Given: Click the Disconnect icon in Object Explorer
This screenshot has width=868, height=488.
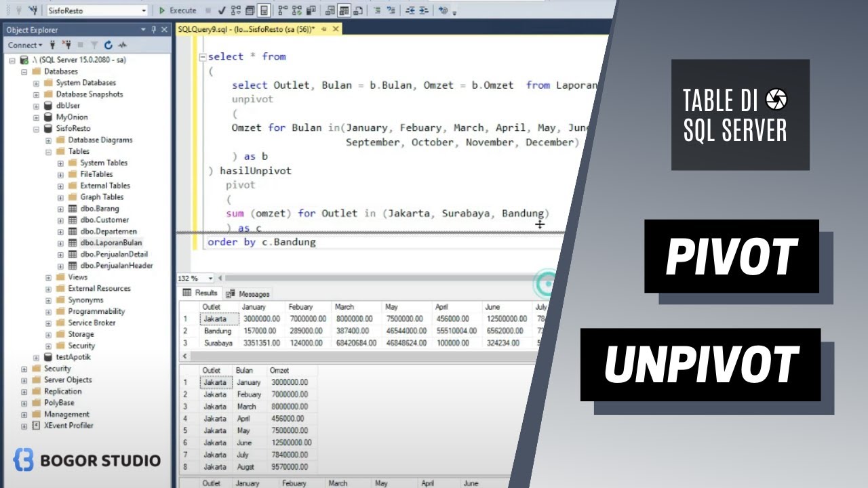Looking at the screenshot, I should point(66,45).
